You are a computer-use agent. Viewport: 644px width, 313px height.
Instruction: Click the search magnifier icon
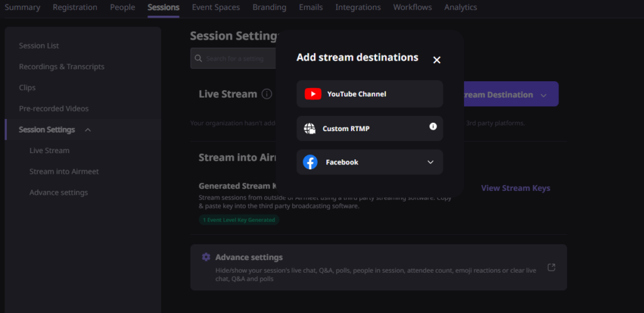coord(199,59)
